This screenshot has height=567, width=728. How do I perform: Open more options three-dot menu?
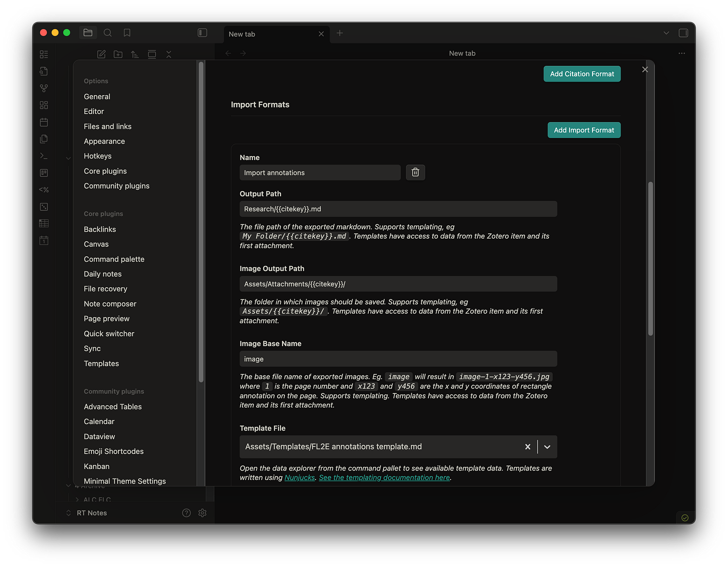(681, 53)
